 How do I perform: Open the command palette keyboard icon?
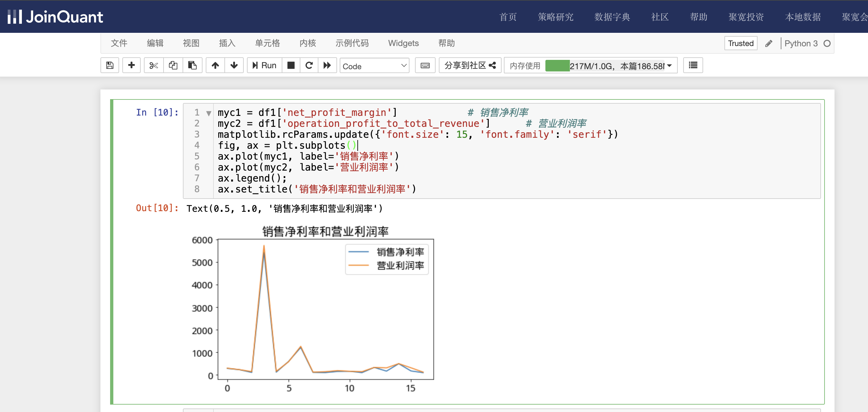[425, 65]
